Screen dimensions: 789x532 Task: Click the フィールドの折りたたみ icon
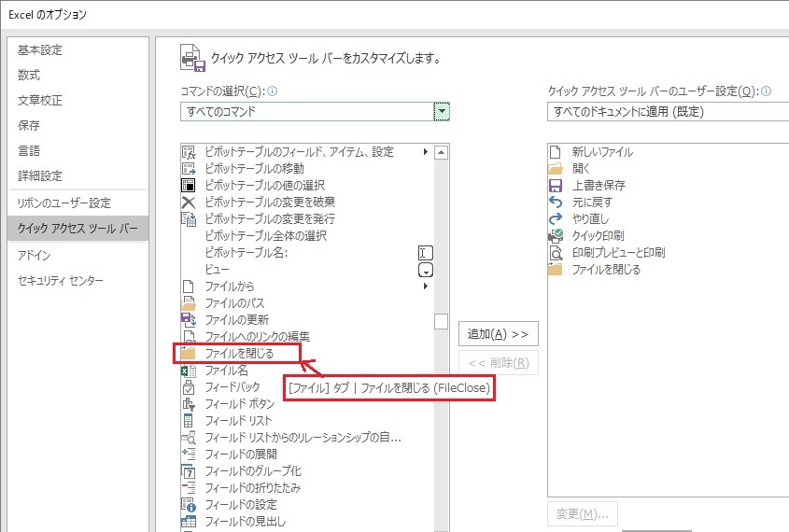189,488
